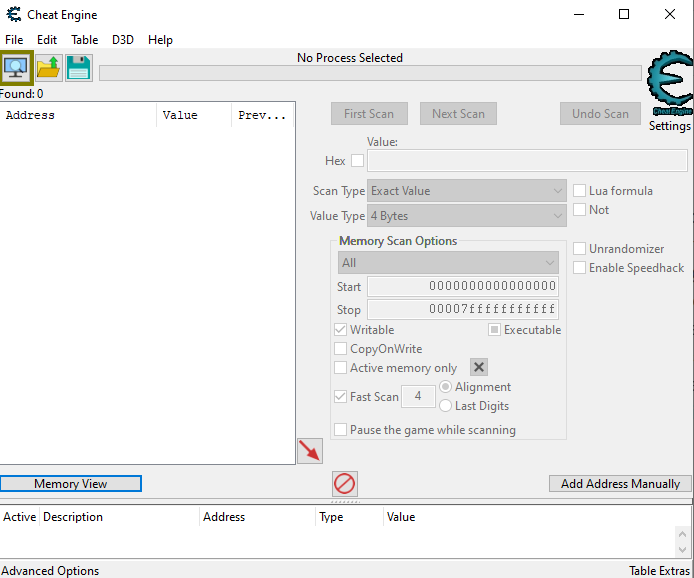Screen dimensions: 694x578
Task: Enable the Hex checkbox
Action: (x=357, y=161)
